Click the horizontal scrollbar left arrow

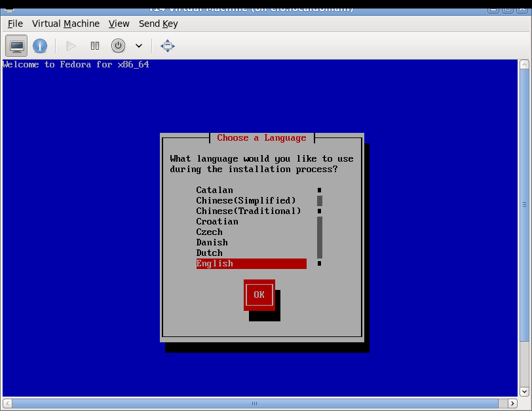click(7, 403)
